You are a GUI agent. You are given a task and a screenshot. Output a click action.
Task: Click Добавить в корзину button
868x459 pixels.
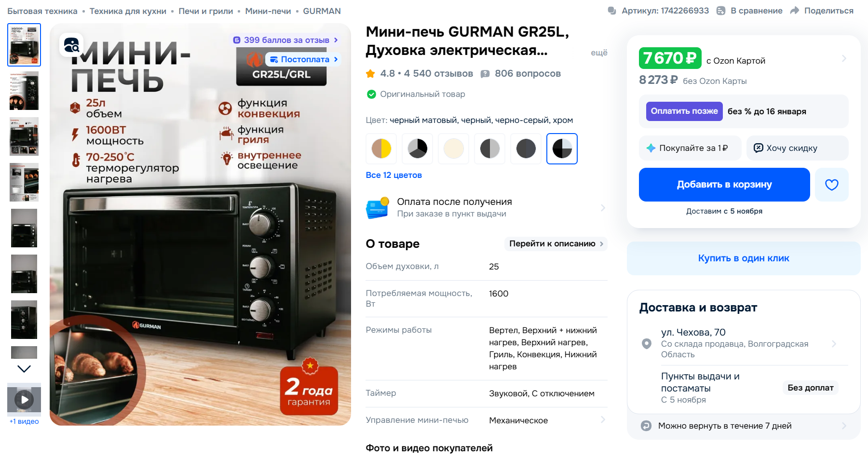click(x=724, y=185)
